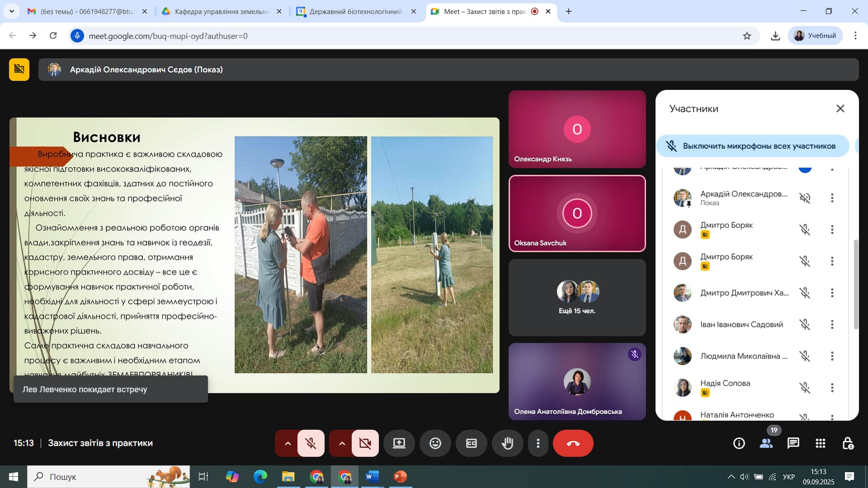Mute second Дмитро Боряк participant

tap(805, 261)
